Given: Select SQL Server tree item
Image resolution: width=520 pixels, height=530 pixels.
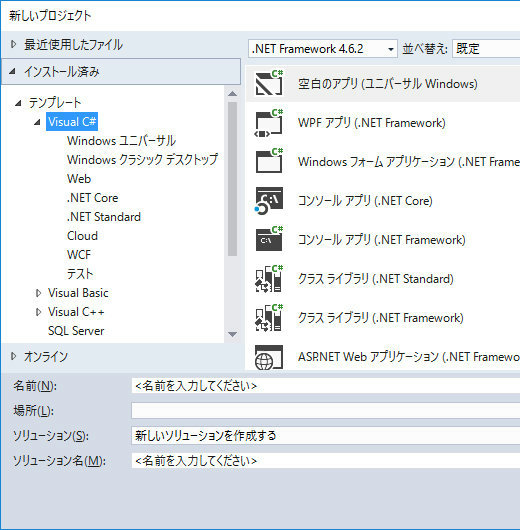Looking at the screenshot, I should pyautogui.click(x=76, y=331).
